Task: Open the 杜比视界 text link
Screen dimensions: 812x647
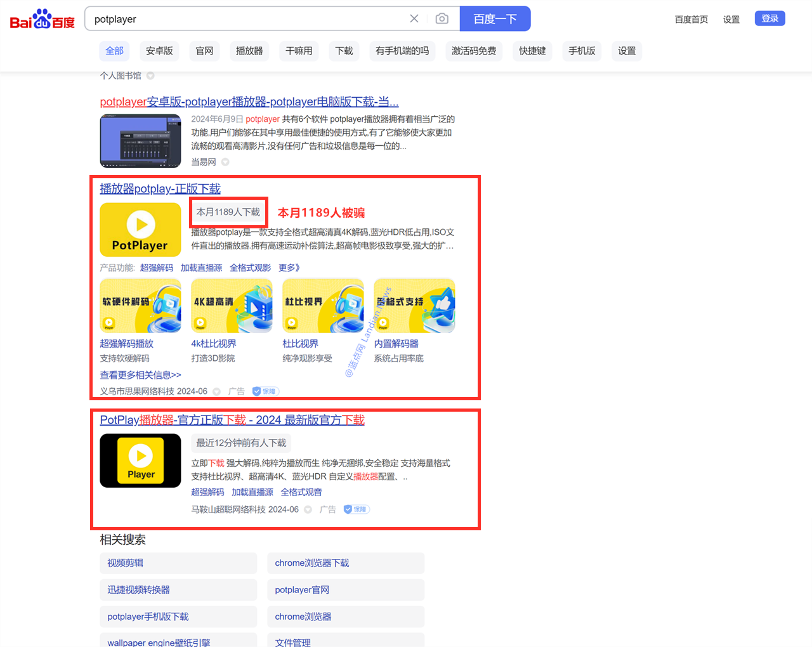Action: [x=300, y=343]
